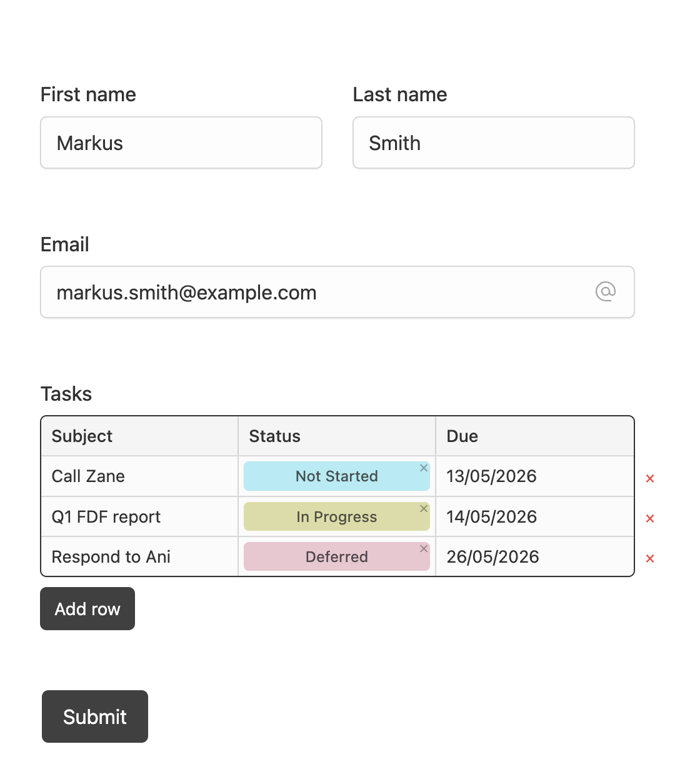Click the Tasks section label
This screenshot has width=675, height=784.
coord(66,394)
